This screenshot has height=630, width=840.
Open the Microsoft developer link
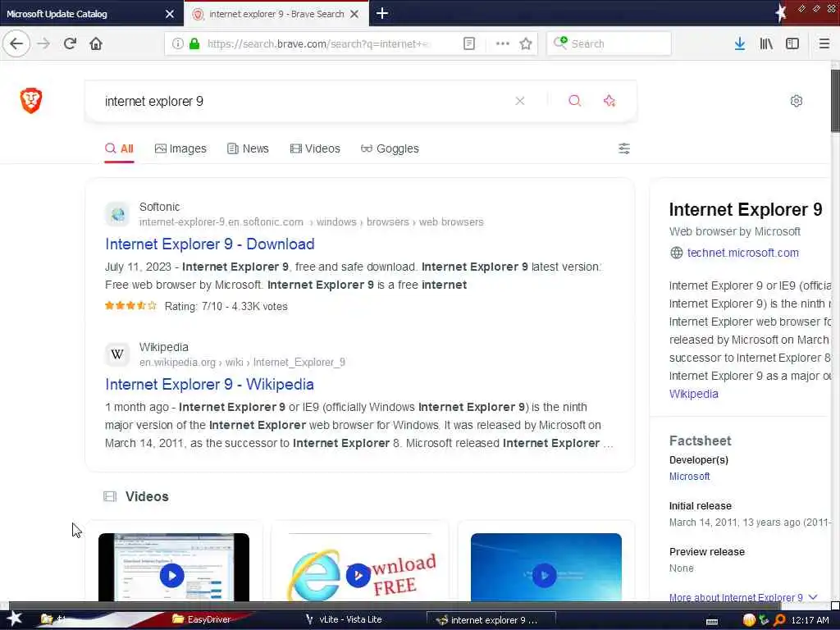pos(689,477)
